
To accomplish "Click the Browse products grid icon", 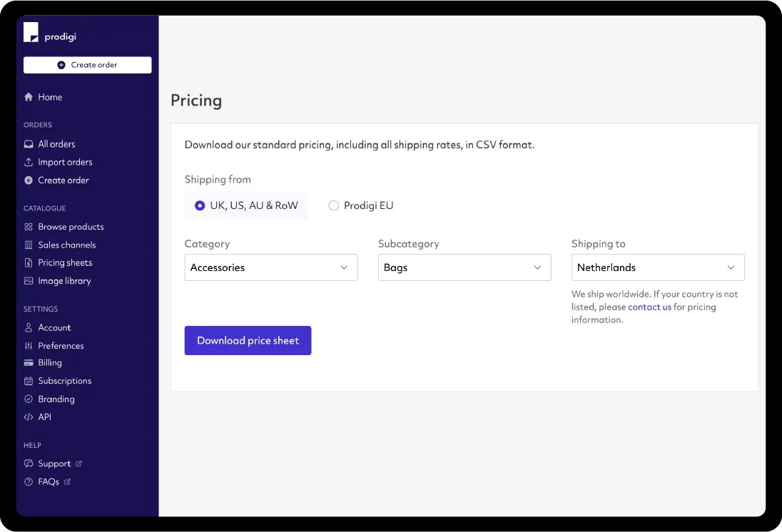I will 29,227.
